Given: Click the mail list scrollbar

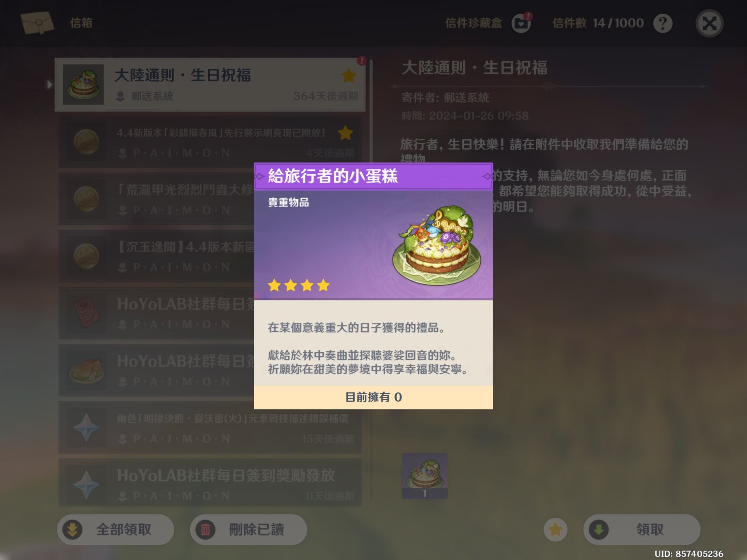Looking at the screenshot, I should pos(371,280).
